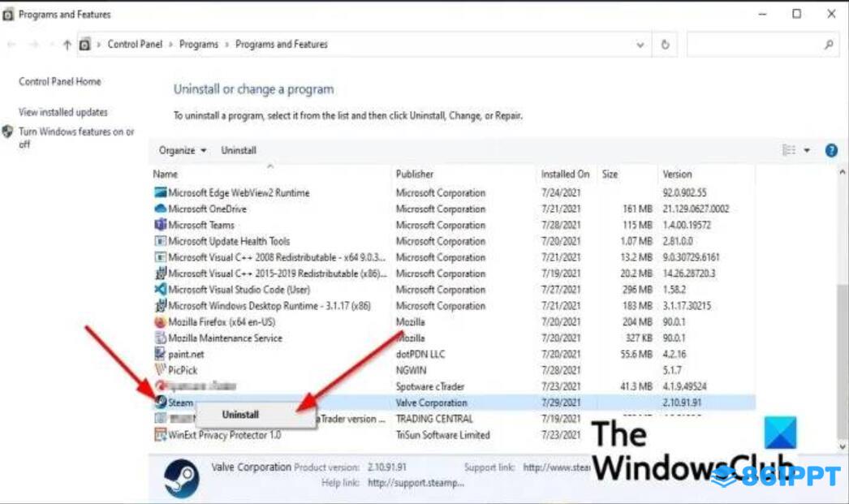849x504 pixels.
Task: Click the Programs and Features title bar icon
Action: coord(7,15)
